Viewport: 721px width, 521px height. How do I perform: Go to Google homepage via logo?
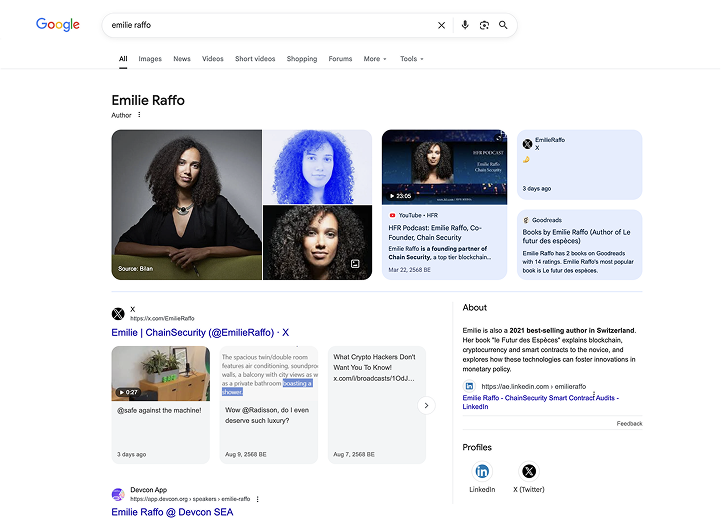(x=58, y=25)
